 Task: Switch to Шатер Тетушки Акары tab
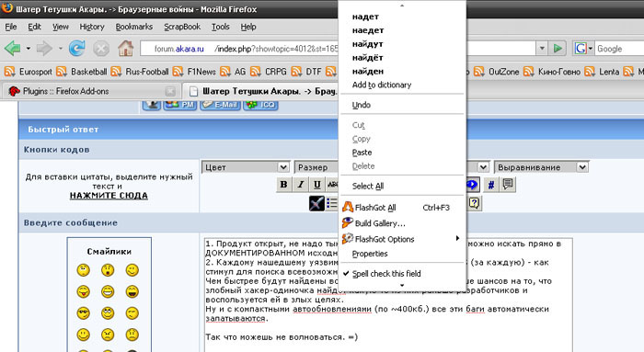pos(263,91)
